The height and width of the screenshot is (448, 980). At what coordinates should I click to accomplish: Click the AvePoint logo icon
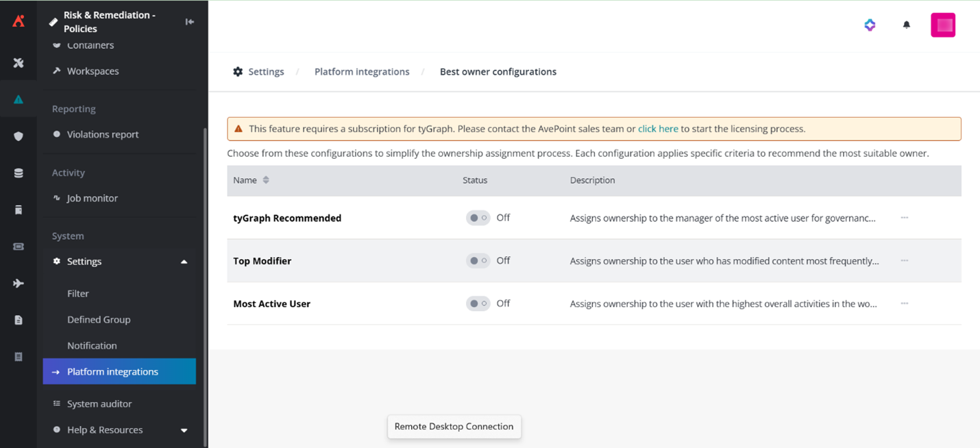click(x=19, y=21)
